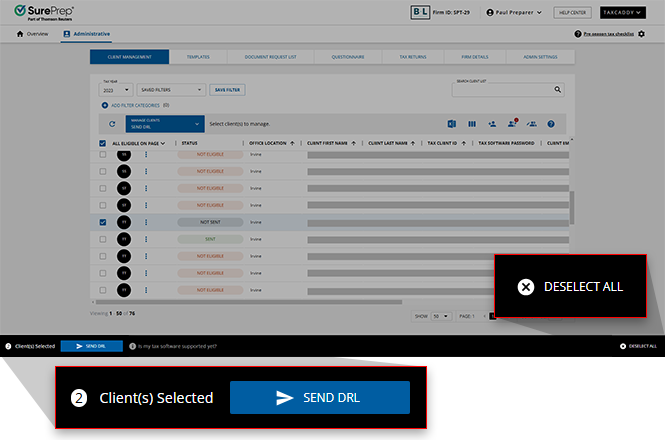
Task: Open the settings gear icon near tax checklist
Action: click(x=641, y=34)
